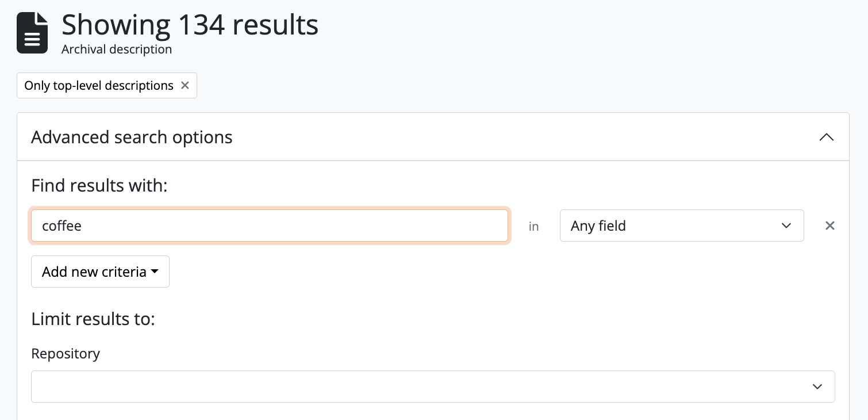Screen dimensions: 868x420
Task: Click the 'Showing 134 results' heading
Action: (x=190, y=25)
